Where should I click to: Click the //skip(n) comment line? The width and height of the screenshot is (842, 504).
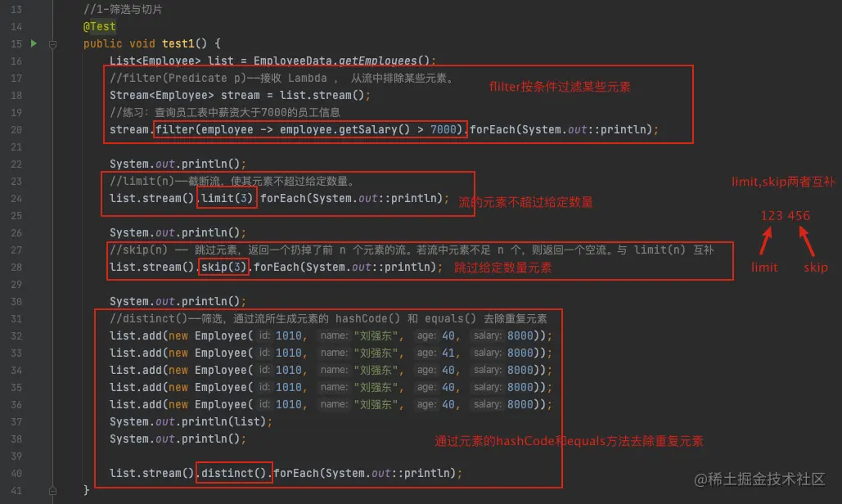(412, 250)
